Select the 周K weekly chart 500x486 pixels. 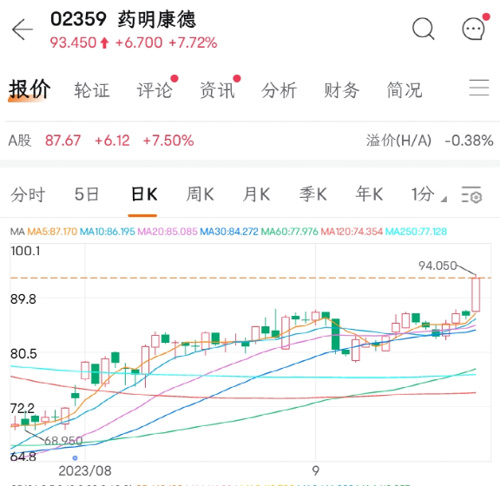[200, 194]
